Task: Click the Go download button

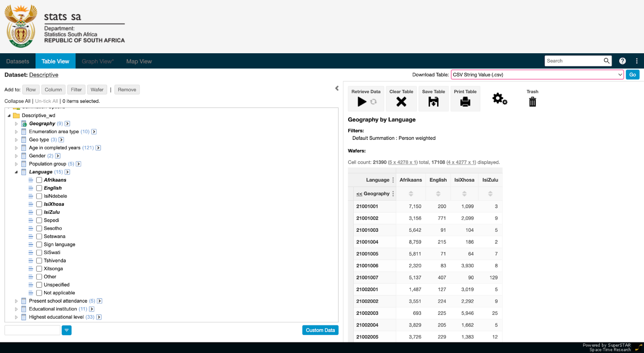Action: [633, 75]
